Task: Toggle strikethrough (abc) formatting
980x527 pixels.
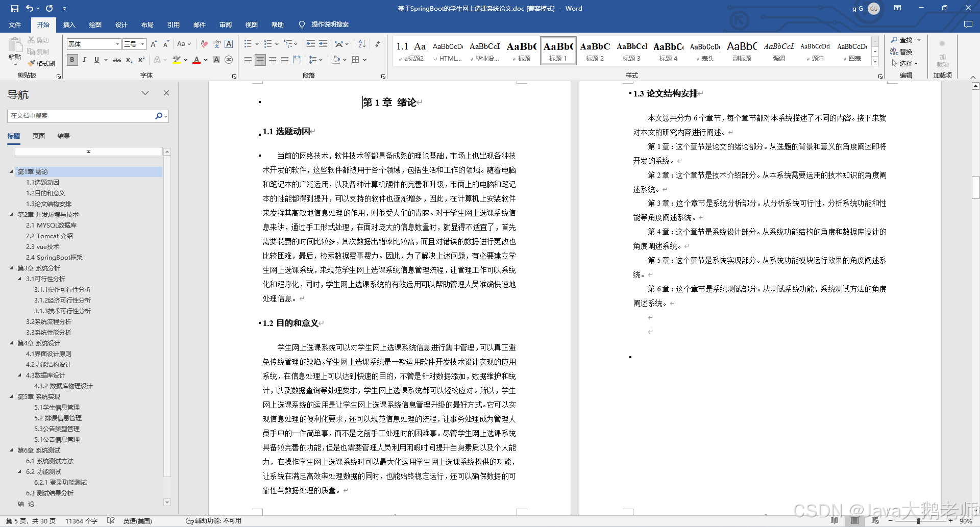Action: click(x=117, y=60)
